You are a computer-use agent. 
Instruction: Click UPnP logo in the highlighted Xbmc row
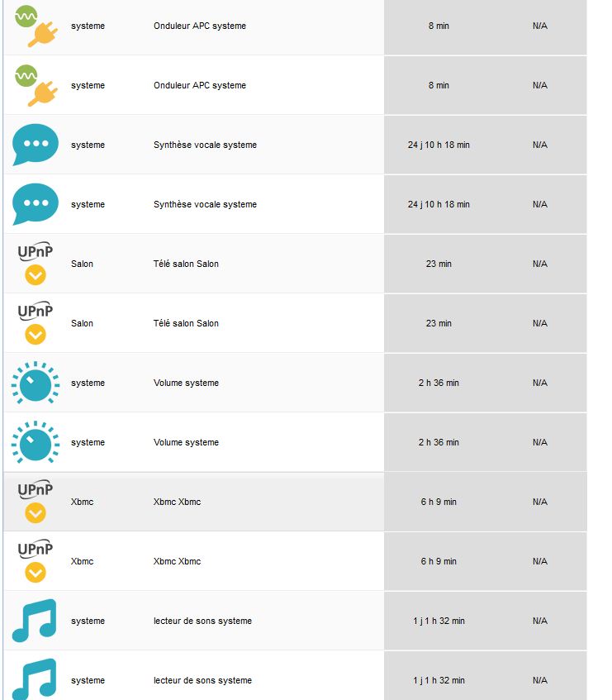36,490
